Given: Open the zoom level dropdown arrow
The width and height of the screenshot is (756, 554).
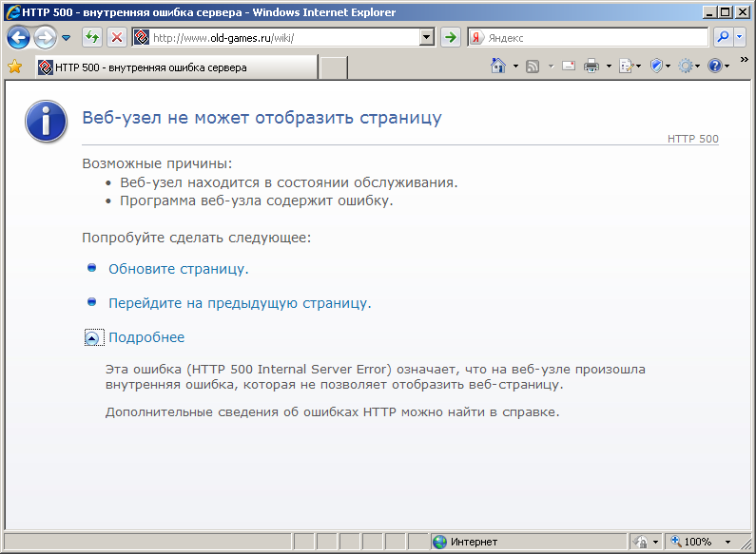Looking at the screenshot, I should click(x=727, y=542).
